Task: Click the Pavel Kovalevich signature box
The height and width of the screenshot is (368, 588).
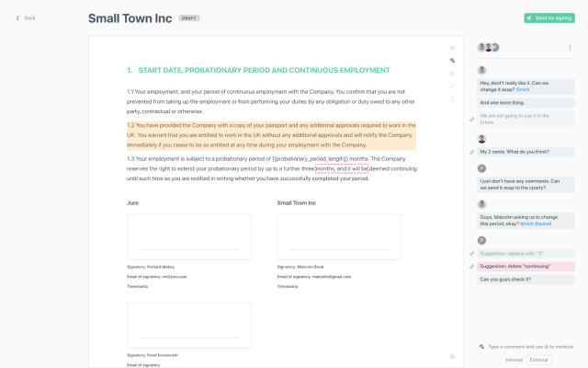Action: (x=189, y=326)
